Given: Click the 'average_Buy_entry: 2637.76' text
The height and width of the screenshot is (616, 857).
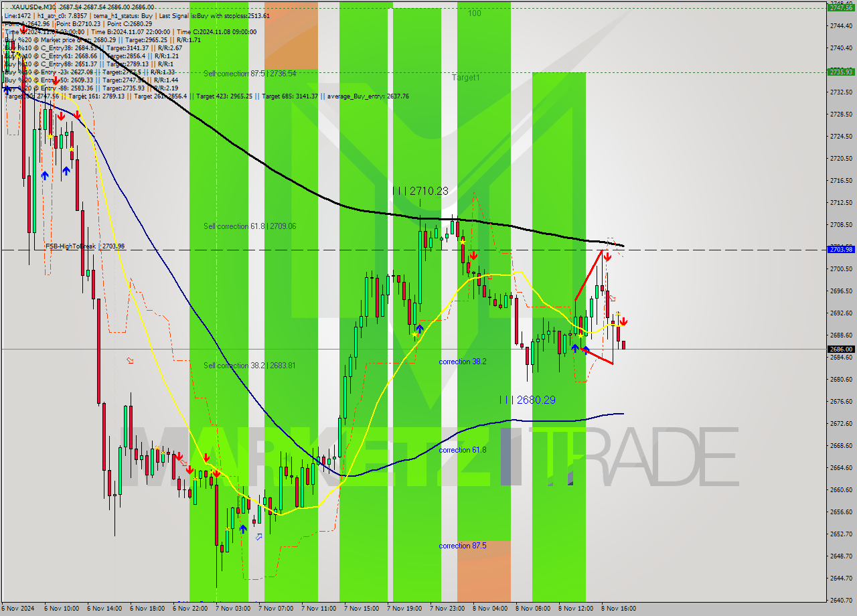Looking at the screenshot, I should pos(368,96).
